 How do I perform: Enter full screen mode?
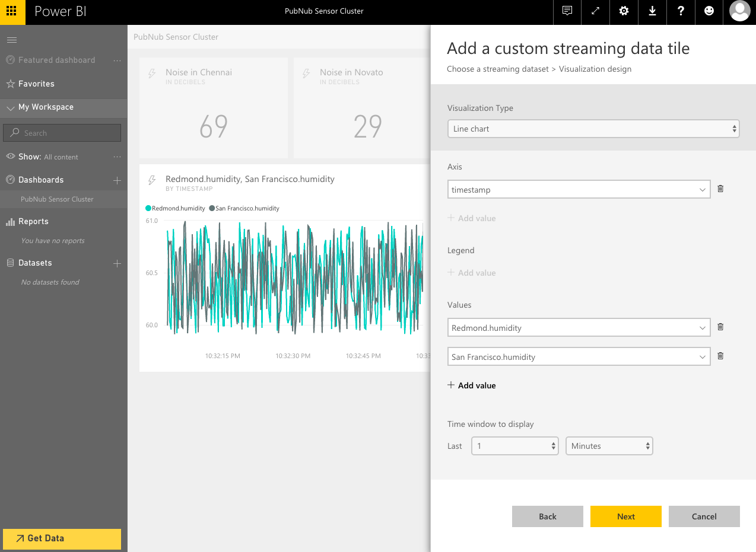tap(596, 11)
